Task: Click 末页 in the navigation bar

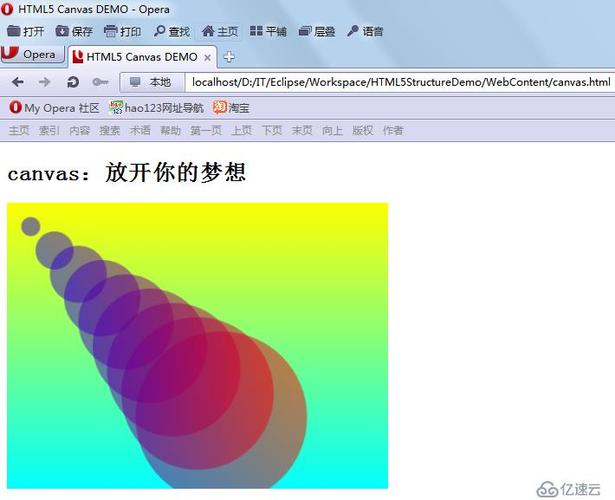Action: tap(302, 130)
